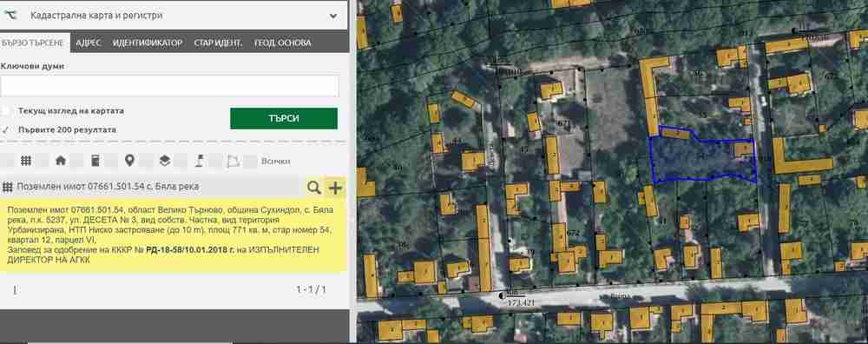This screenshot has height=344, width=868.
Task: Zoom to result using magnifier icon
Action: pyautogui.click(x=314, y=188)
